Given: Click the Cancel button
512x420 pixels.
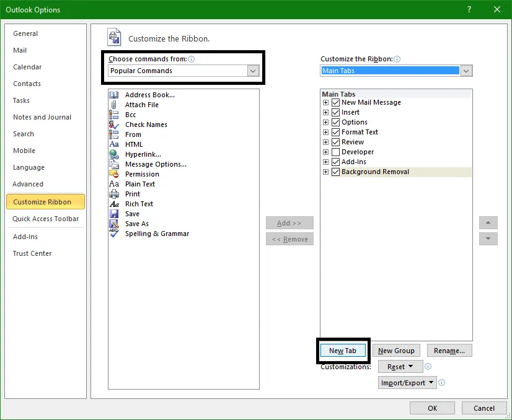Looking at the screenshot, I should 484,408.
